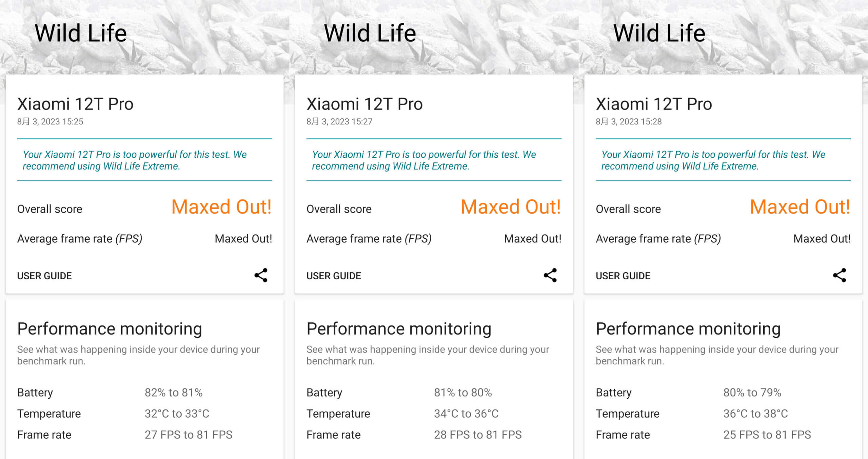Select the timestamp 8月 3, 2023 15:25

pos(50,121)
